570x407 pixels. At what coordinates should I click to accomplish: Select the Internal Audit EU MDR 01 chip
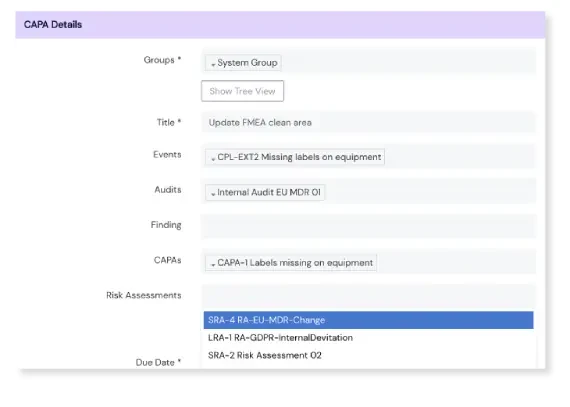click(x=265, y=192)
